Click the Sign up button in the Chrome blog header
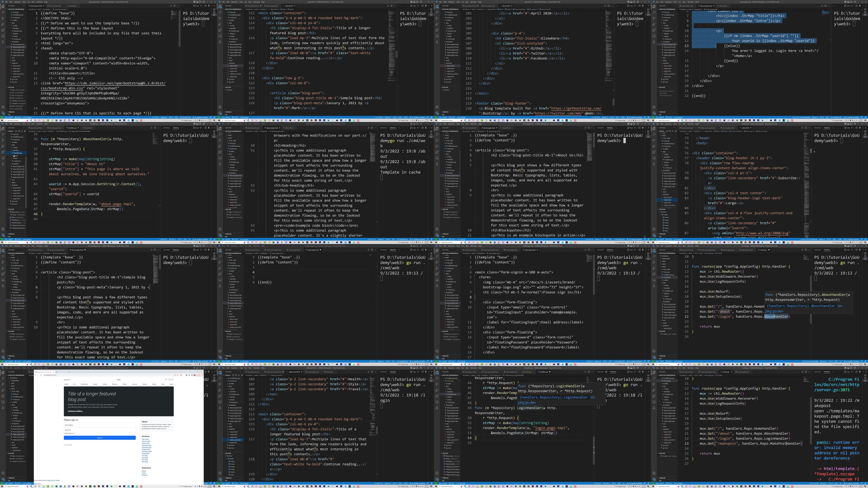Viewport: 868px width, 488px height. [x=171, y=380]
